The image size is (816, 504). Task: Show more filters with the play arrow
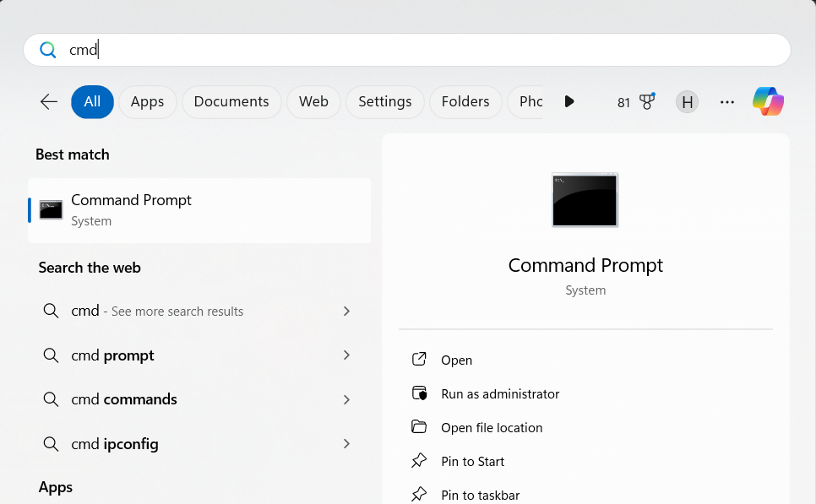(x=569, y=101)
